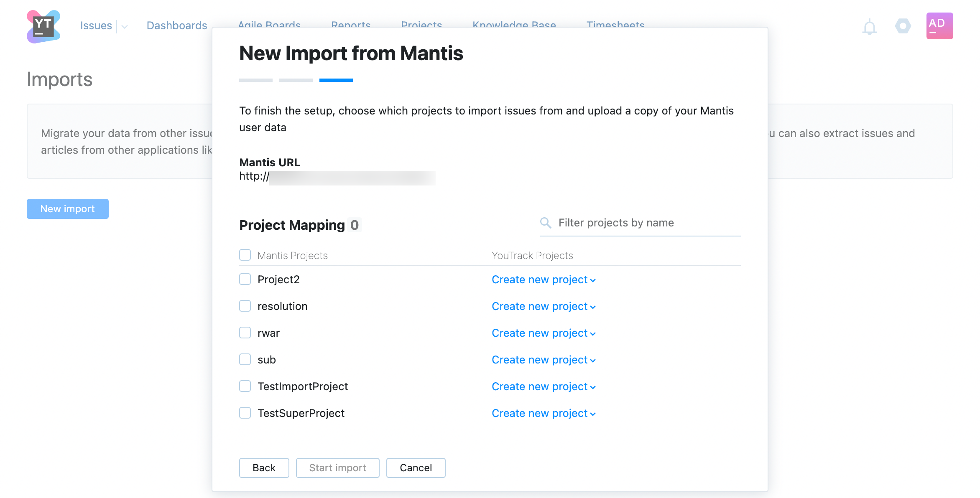Focus the Filter projects by name field
980x498 pixels.
[641, 223]
